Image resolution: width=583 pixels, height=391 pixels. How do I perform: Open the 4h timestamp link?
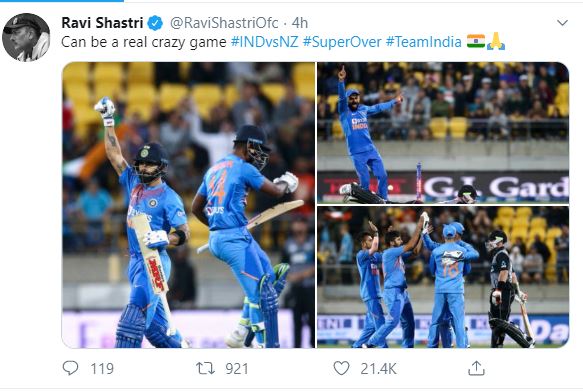coord(300,23)
